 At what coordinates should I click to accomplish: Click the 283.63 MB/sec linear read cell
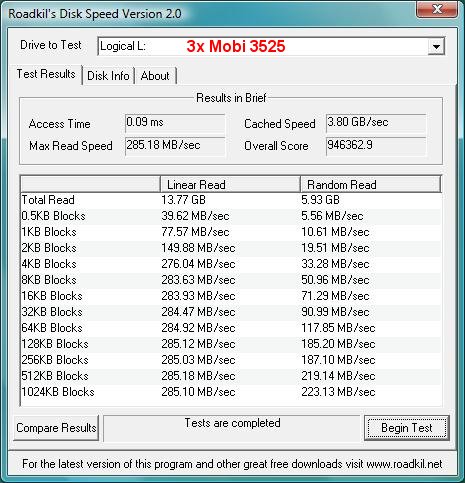point(198,280)
